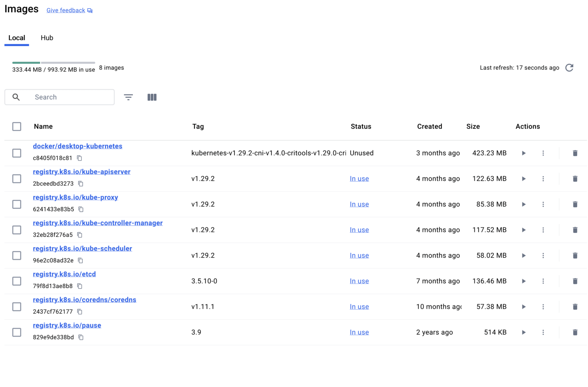
Task: Open the kube-apiserver image details
Action: pos(82,172)
